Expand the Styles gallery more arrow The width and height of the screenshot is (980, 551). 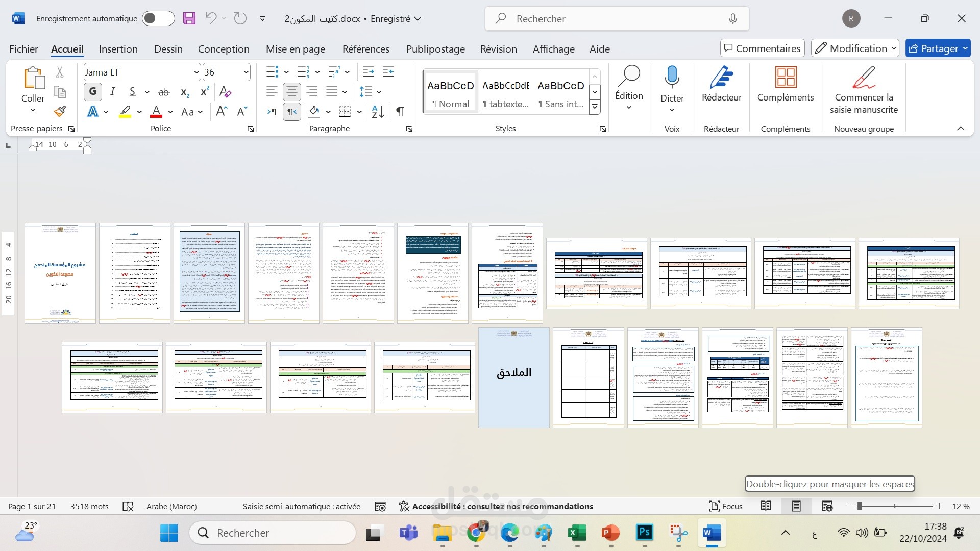(x=595, y=107)
